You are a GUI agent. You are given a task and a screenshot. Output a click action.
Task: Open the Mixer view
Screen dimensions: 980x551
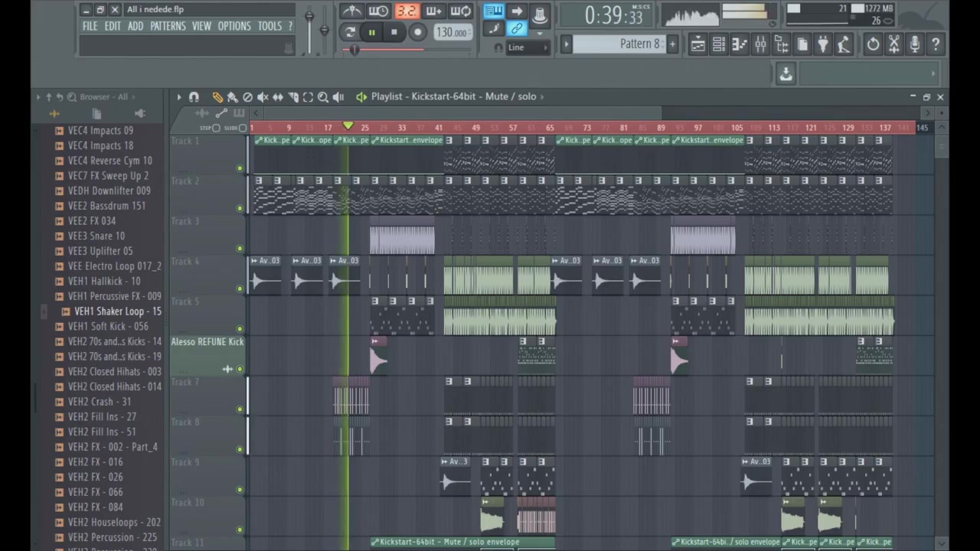coord(759,44)
